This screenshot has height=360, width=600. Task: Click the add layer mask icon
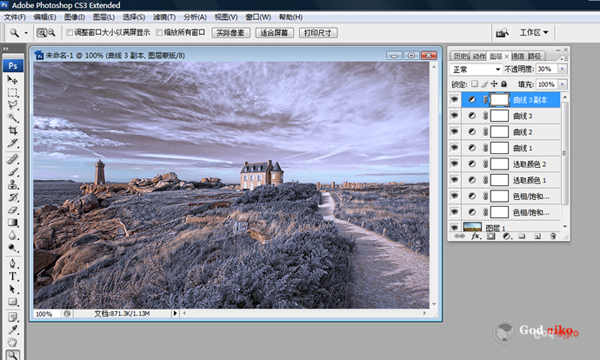(x=491, y=236)
